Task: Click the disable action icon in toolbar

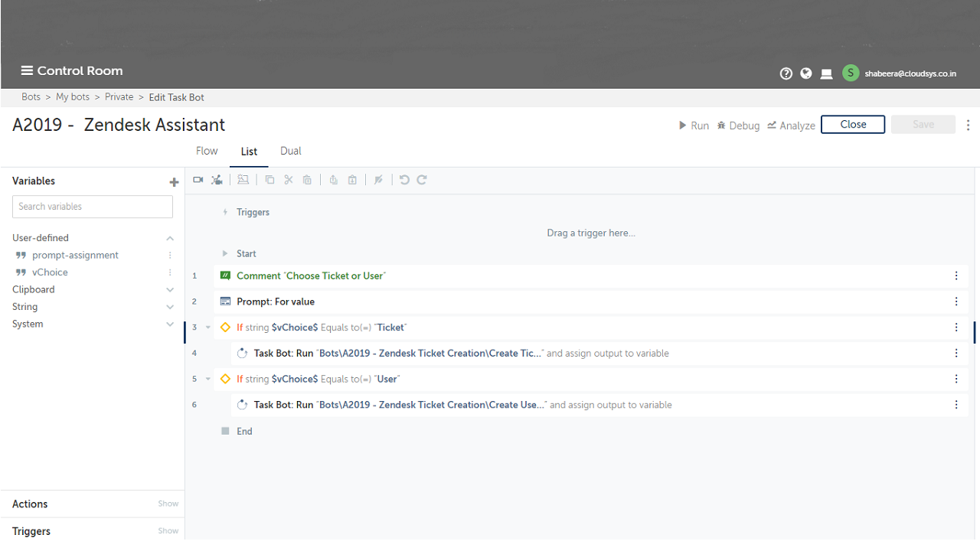Action: click(378, 180)
